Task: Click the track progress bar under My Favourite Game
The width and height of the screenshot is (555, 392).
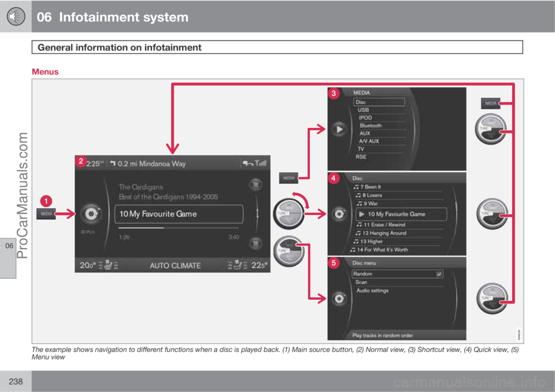Action: [179, 228]
